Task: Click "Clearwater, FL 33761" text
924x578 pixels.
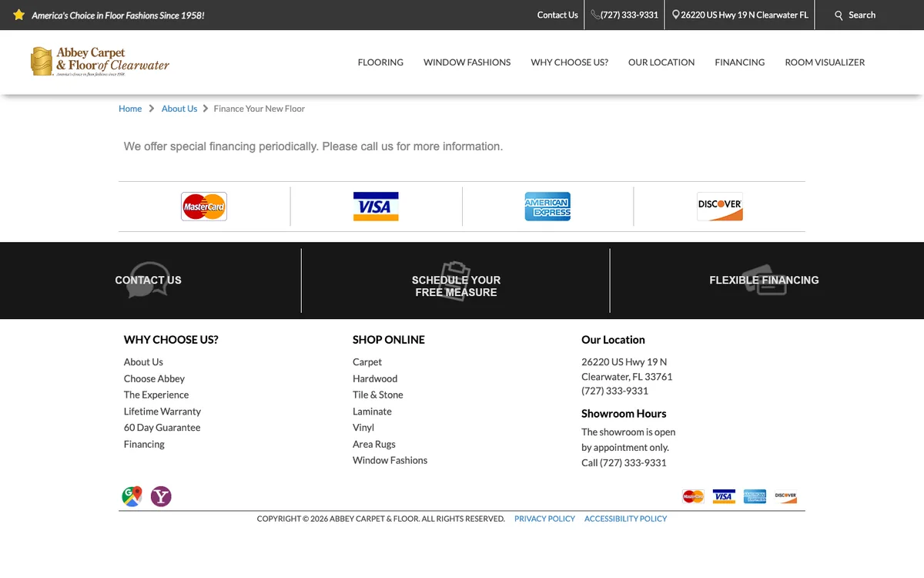Action: pyautogui.click(x=627, y=377)
